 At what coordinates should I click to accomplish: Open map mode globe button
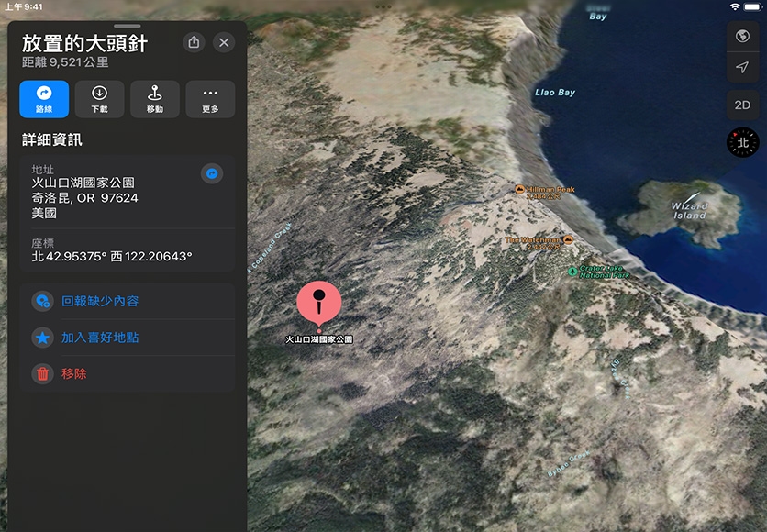743,37
